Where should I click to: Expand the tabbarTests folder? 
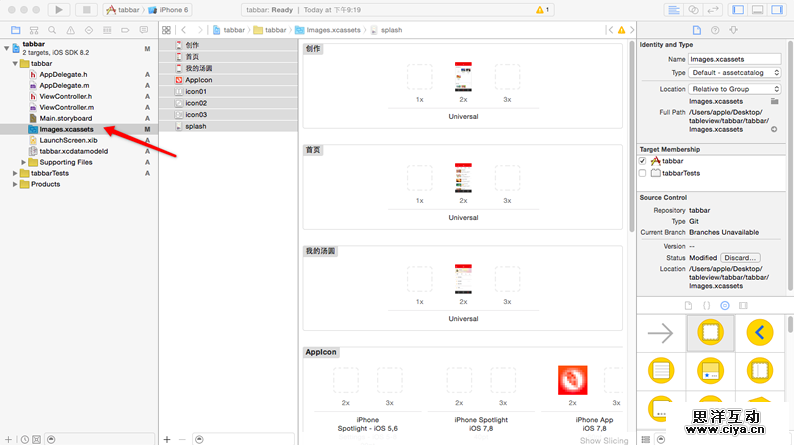(x=12, y=173)
